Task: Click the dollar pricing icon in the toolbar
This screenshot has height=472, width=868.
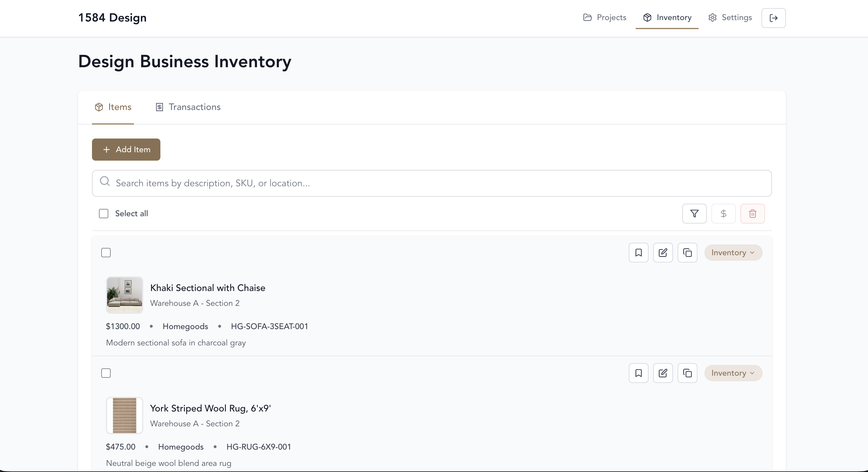Action: [723, 213]
